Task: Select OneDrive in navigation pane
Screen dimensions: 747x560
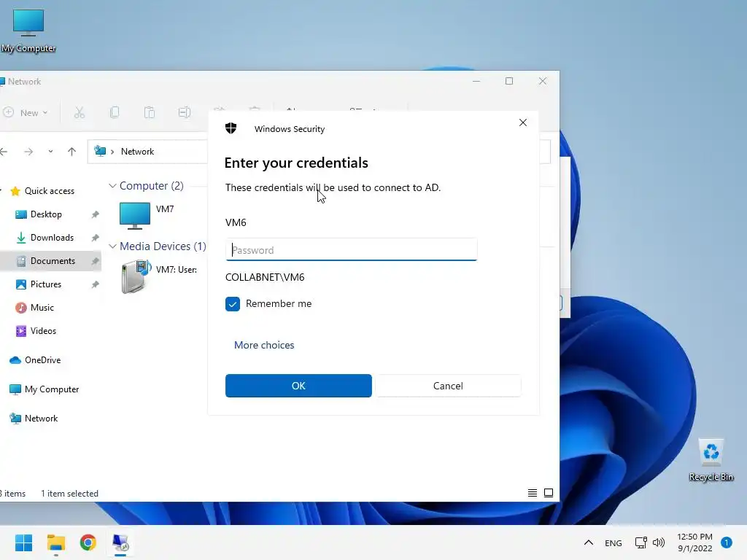Action: [42, 360]
